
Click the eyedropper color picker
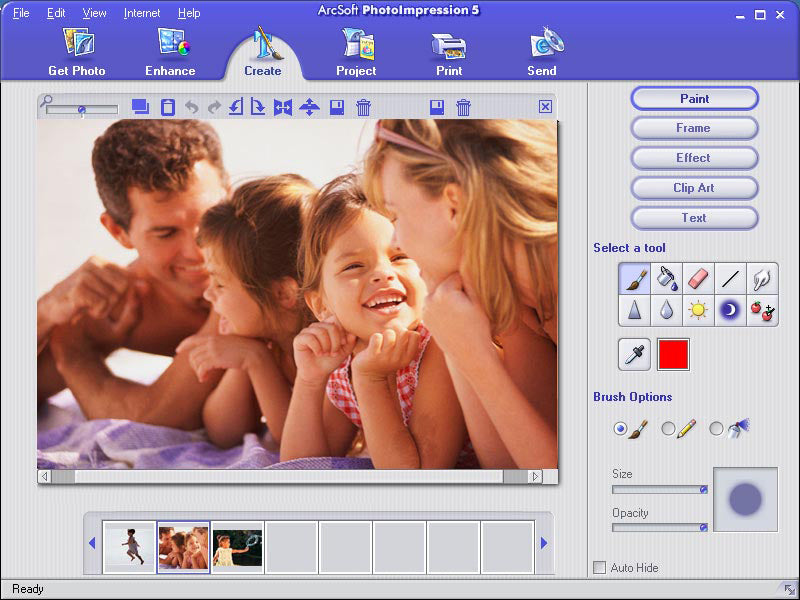tap(635, 354)
